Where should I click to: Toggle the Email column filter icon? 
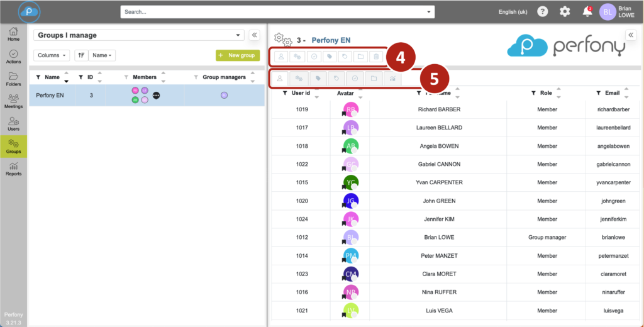[x=598, y=93]
